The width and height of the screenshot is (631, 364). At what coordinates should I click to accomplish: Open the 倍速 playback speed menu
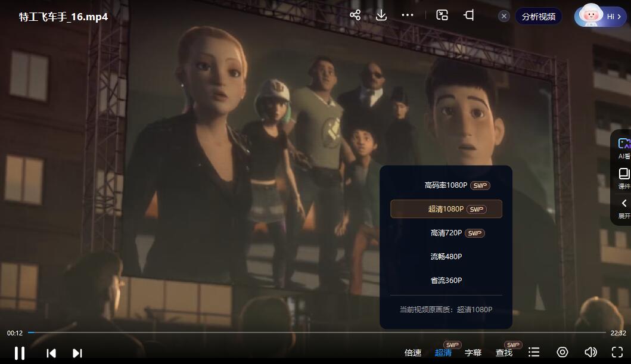pos(413,353)
